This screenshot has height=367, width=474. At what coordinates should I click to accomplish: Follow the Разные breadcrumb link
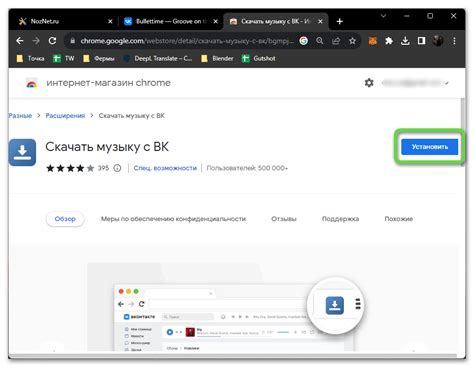coord(20,116)
